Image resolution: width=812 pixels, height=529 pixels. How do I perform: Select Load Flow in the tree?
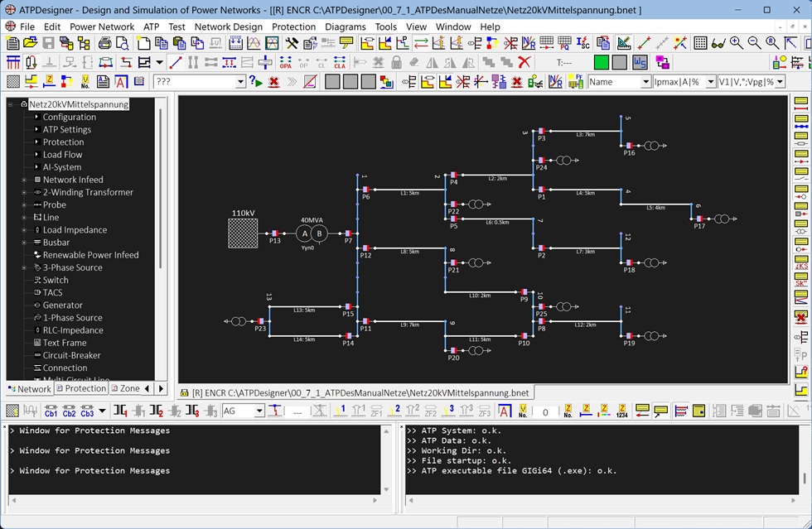click(x=62, y=155)
